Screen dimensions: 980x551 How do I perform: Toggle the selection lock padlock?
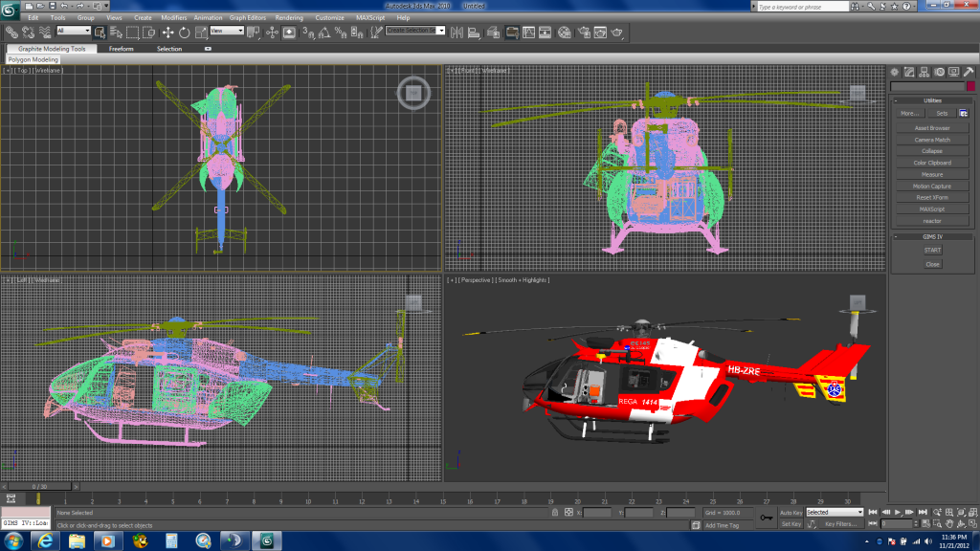[555, 513]
